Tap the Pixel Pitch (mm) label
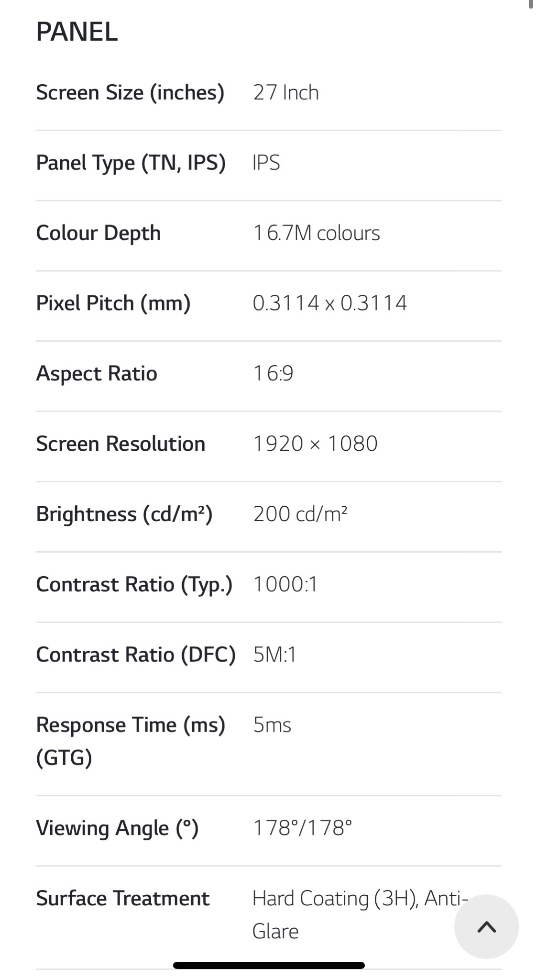The image size is (537, 980). pyautogui.click(x=113, y=303)
